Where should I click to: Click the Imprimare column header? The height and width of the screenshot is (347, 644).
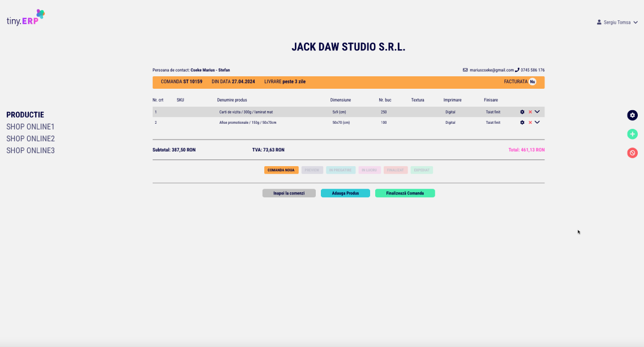click(x=453, y=100)
